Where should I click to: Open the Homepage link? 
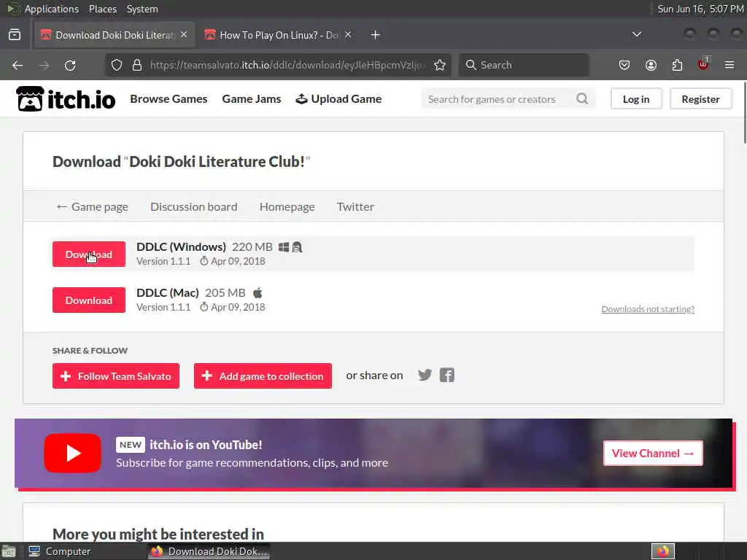(287, 206)
